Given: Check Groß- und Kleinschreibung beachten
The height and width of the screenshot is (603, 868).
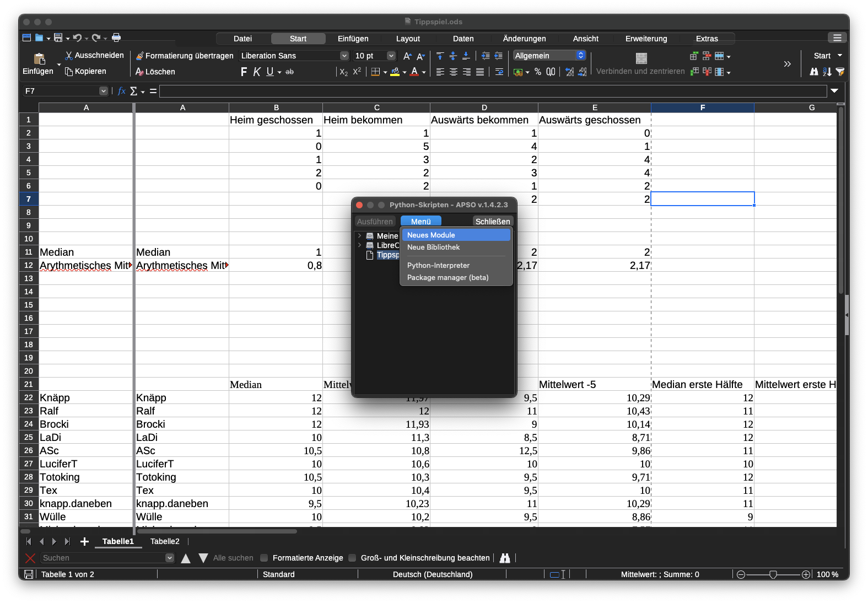Looking at the screenshot, I should [x=352, y=558].
